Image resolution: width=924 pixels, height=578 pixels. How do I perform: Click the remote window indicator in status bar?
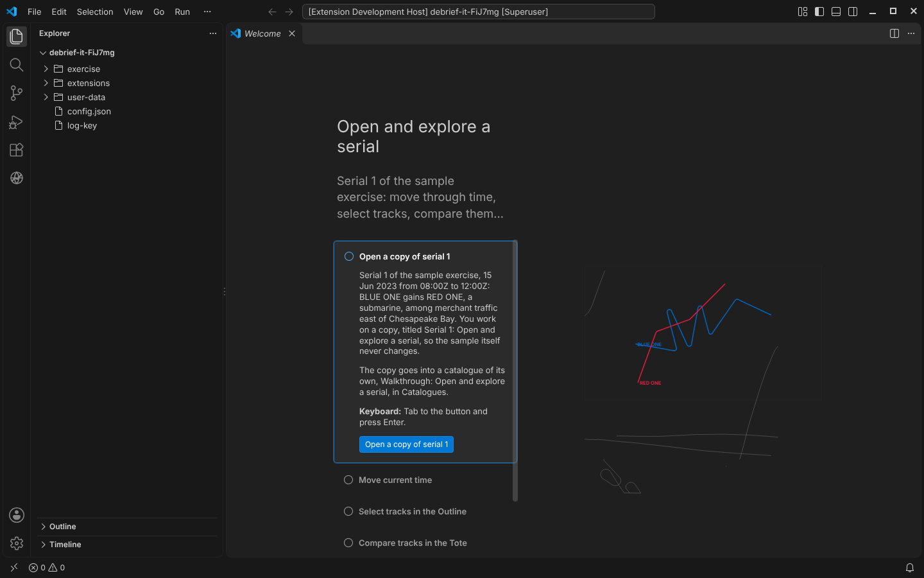point(14,568)
